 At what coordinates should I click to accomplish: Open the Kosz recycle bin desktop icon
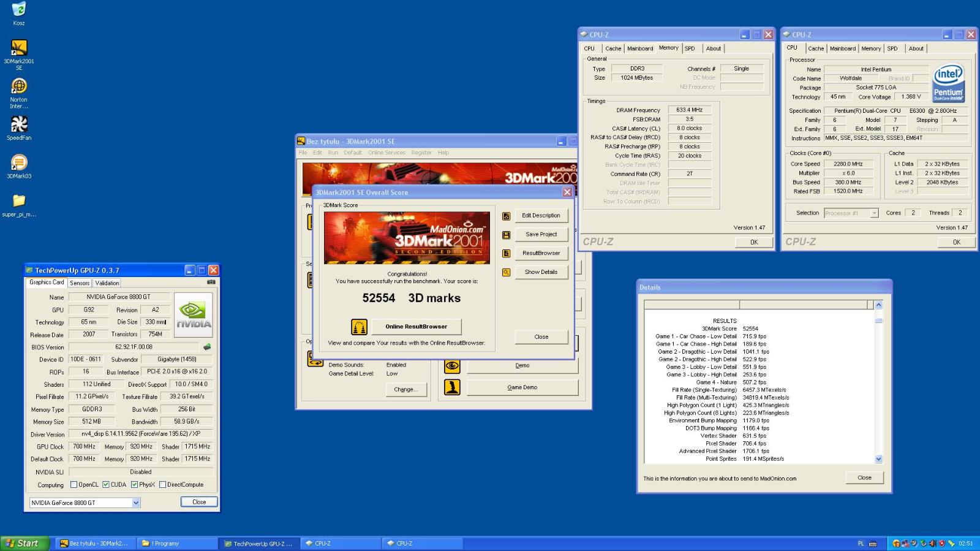(19, 10)
